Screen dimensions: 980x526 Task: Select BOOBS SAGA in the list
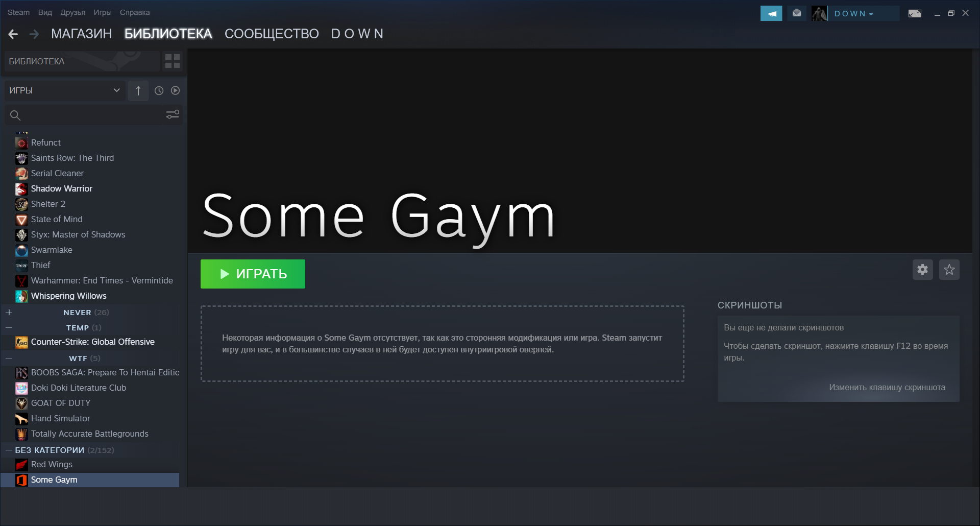click(90, 372)
